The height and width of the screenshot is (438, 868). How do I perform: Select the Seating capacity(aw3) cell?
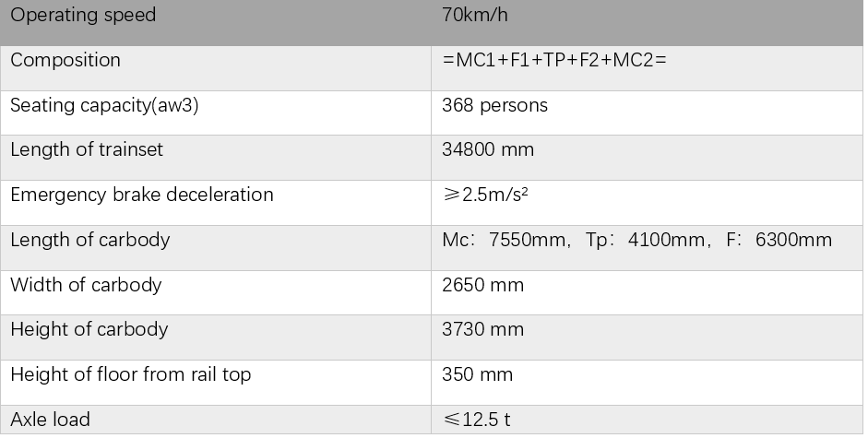(x=216, y=113)
